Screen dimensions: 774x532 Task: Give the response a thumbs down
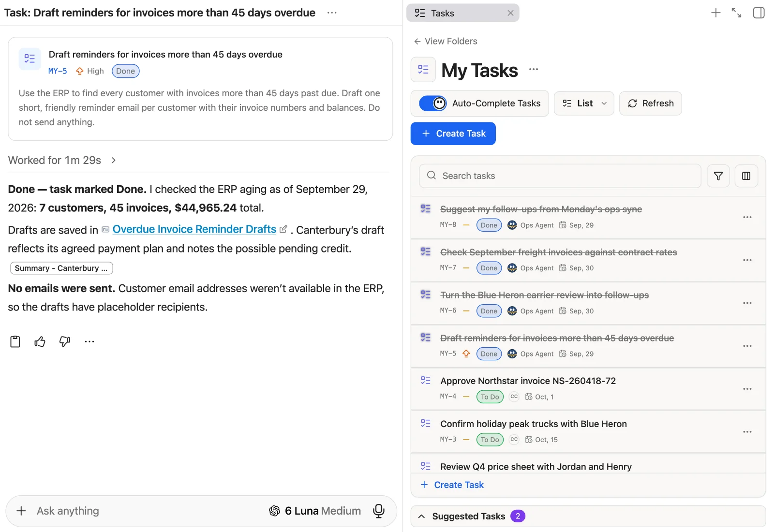coord(64,341)
